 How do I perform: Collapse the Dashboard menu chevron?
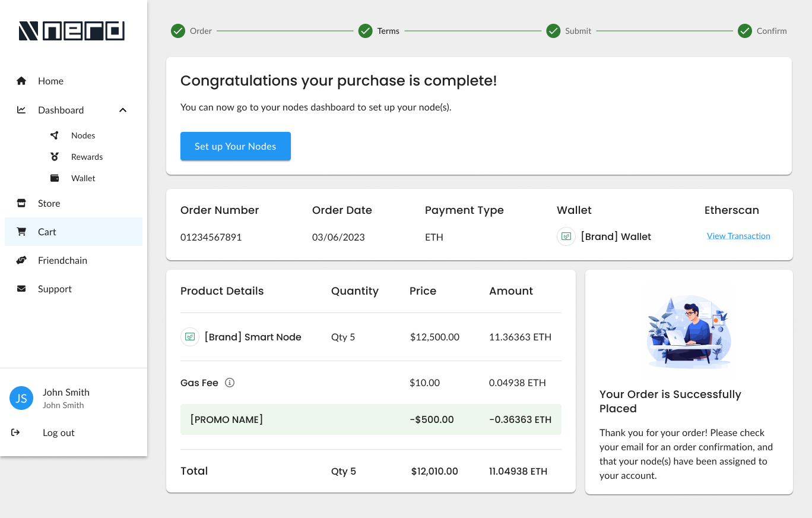click(x=123, y=110)
